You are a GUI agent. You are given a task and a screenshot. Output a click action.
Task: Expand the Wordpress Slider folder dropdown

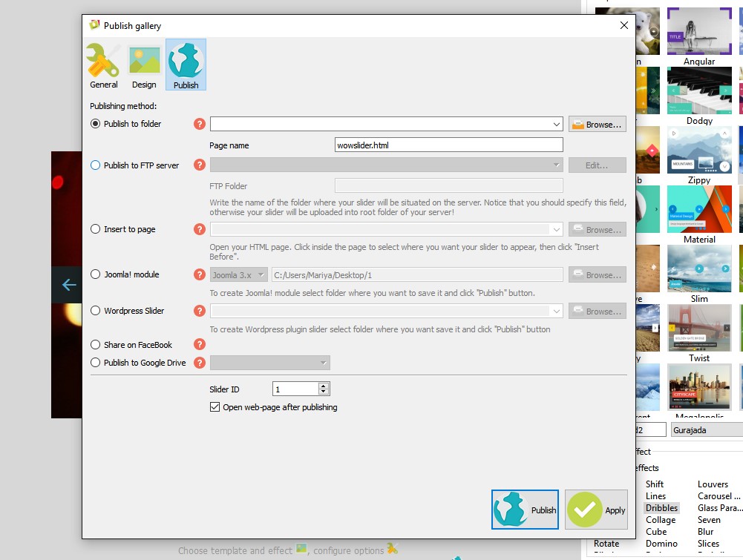coord(556,311)
